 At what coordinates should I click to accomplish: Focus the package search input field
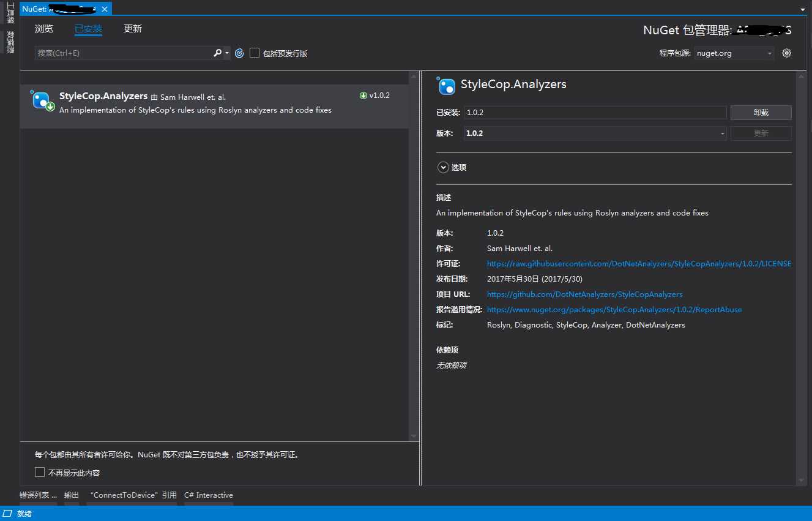[x=124, y=53]
